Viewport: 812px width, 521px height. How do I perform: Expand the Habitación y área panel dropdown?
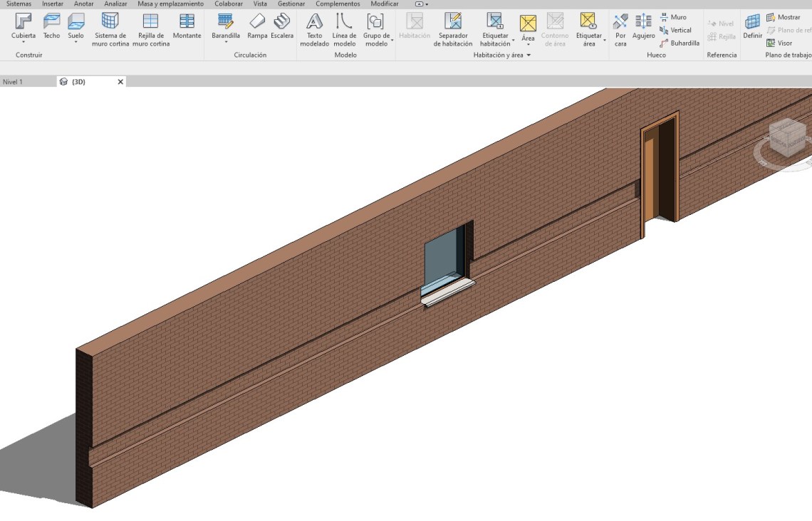tap(529, 56)
